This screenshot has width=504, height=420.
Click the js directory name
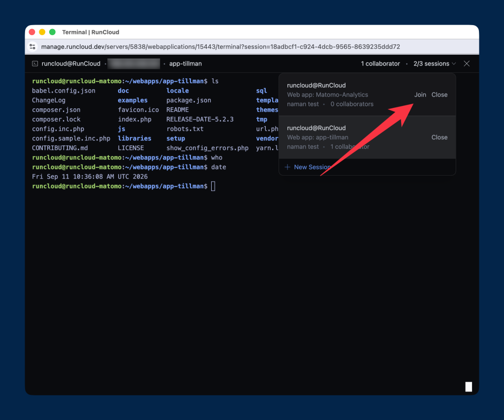tap(122, 129)
